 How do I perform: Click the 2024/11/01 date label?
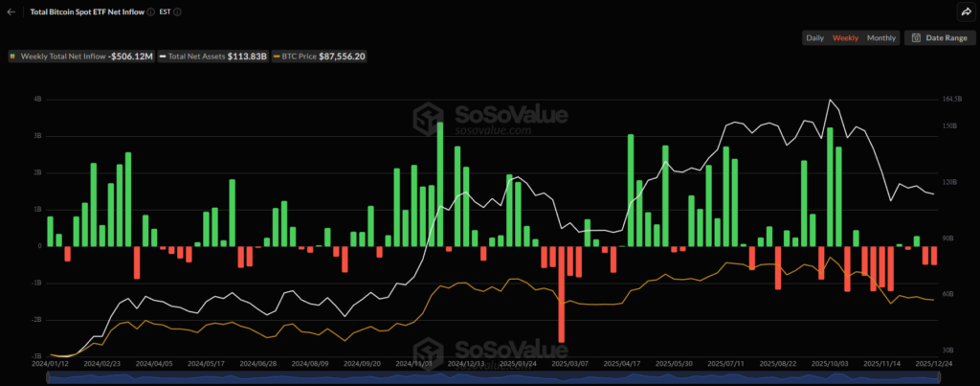(412, 363)
